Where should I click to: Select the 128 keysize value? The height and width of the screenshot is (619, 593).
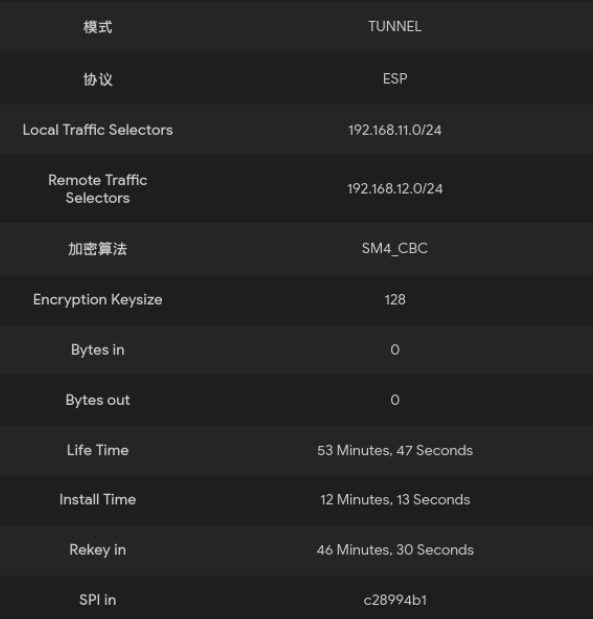[395, 300]
